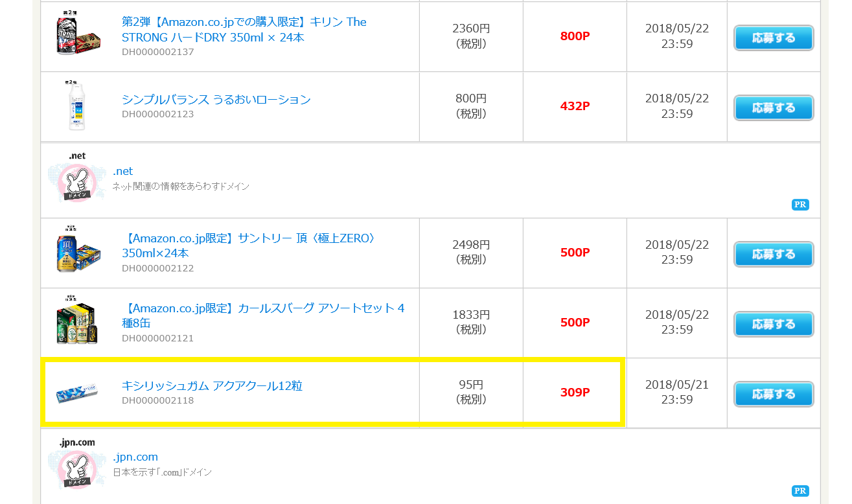Click the キシリッシュガム pack image
The height and width of the screenshot is (504, 852).
tap(76, 393)
